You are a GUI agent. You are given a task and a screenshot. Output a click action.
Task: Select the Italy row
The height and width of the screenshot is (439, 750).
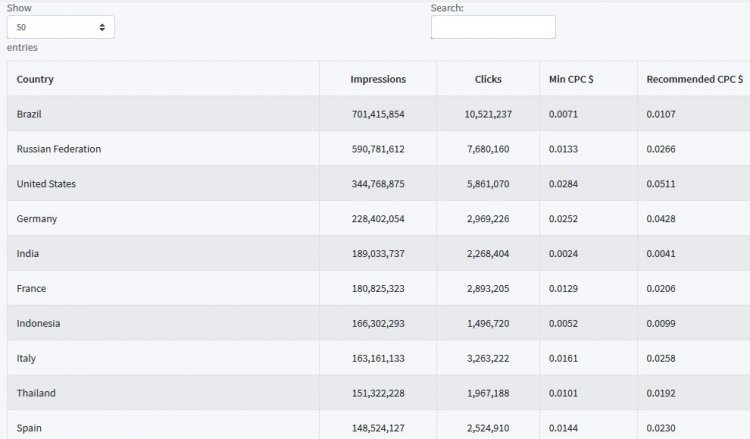coord(378,358)
